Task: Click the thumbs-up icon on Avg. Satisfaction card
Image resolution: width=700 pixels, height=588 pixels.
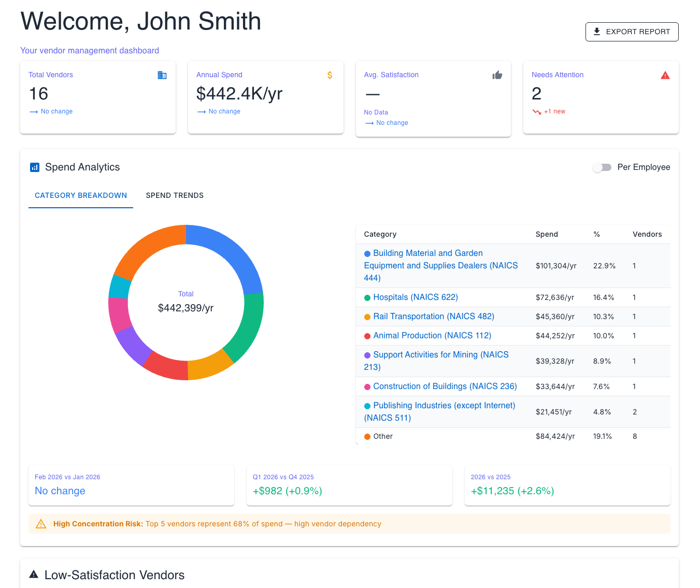Action: click(497, 75)
